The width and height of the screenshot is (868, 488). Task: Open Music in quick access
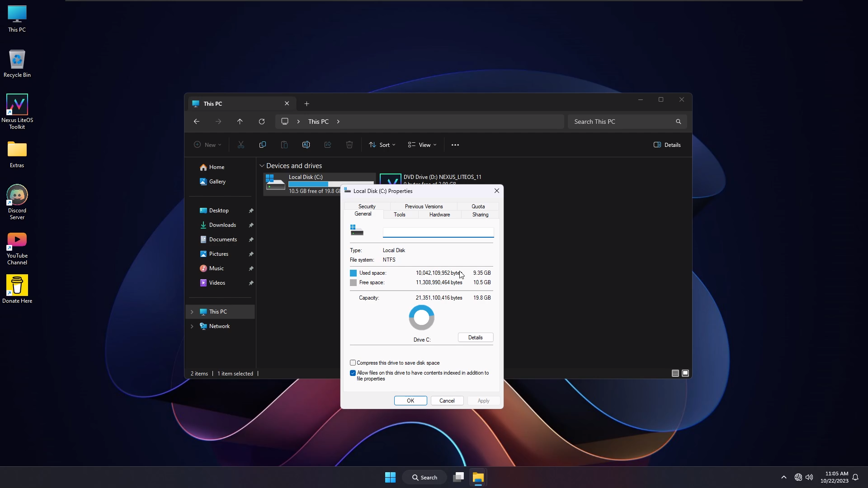(217, 268)
